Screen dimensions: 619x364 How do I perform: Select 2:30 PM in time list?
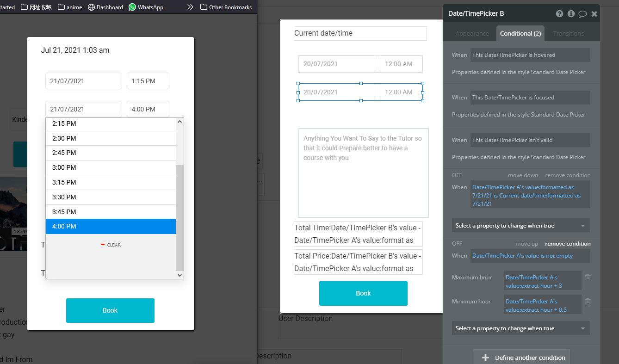coord(111,138)
